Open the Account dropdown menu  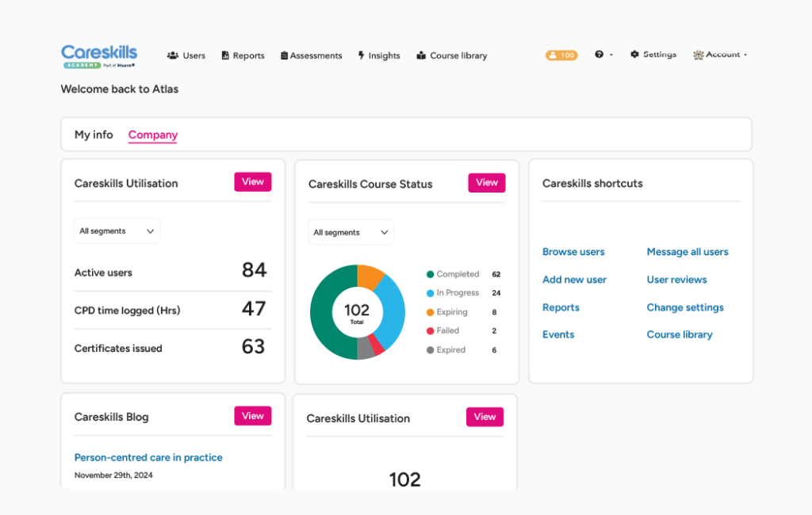[720, 55]
